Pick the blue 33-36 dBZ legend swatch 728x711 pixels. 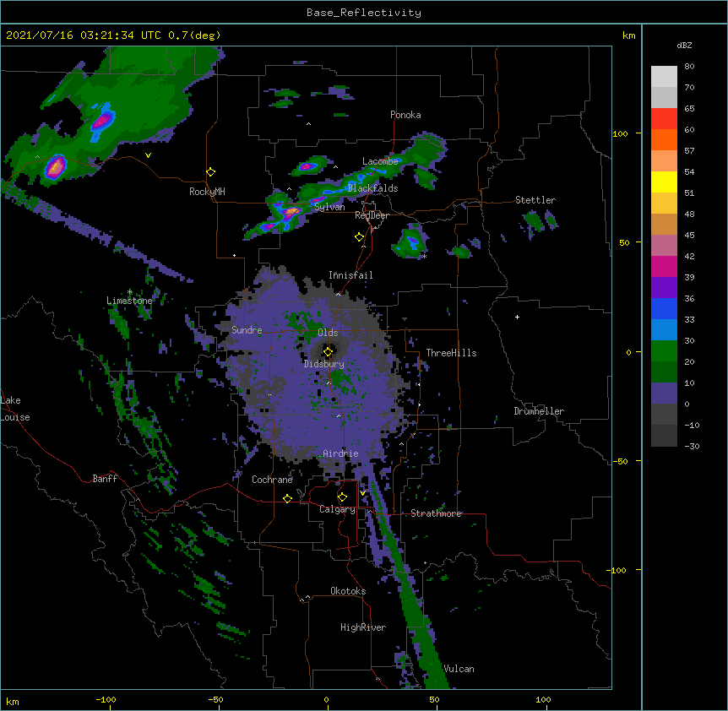664,308
